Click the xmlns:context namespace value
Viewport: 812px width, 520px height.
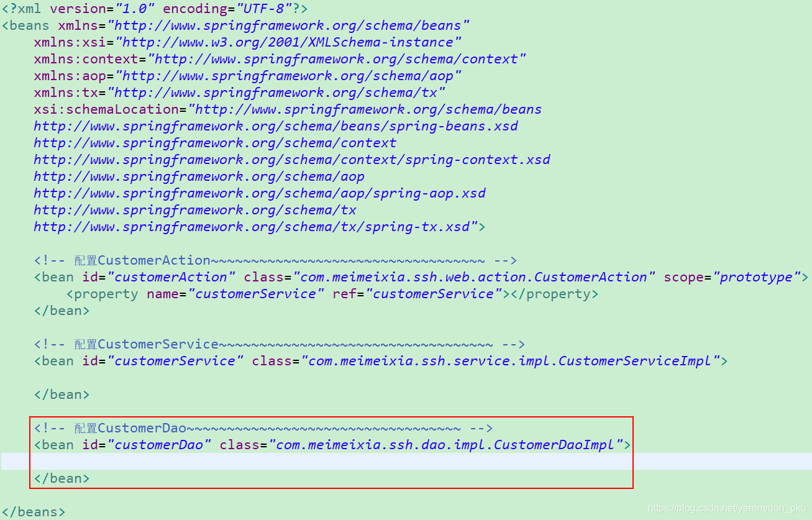click(337, 59)
